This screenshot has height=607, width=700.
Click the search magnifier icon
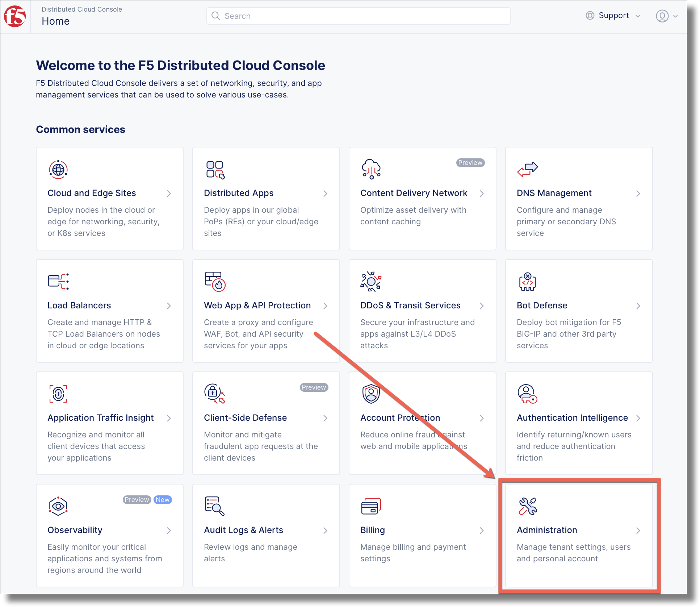coord(216,16)
